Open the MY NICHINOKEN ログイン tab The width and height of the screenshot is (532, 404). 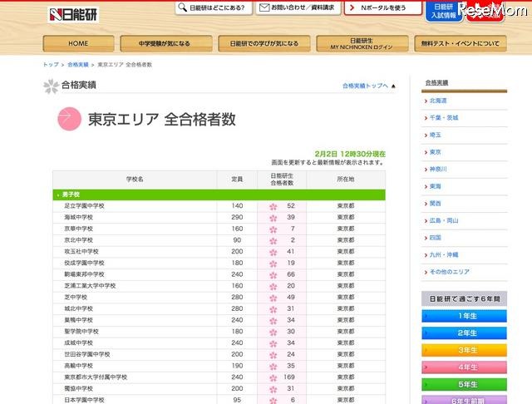click(x=362, y=43)
